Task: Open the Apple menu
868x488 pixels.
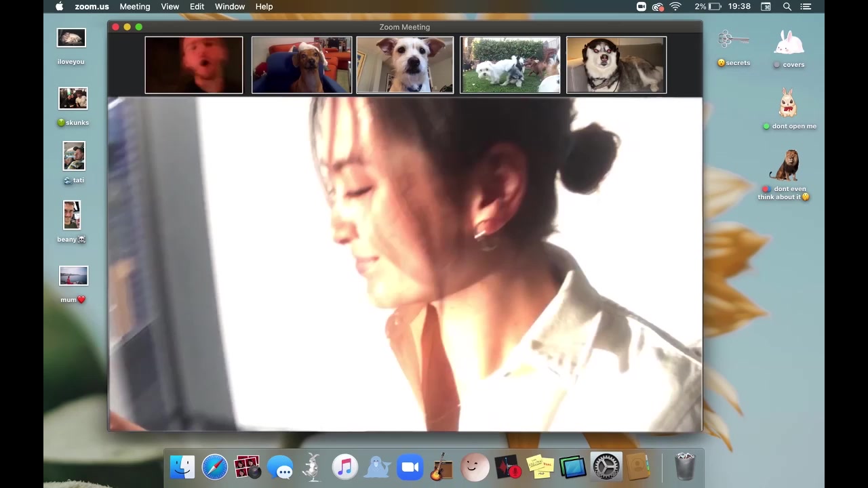Action: (59, 7)
